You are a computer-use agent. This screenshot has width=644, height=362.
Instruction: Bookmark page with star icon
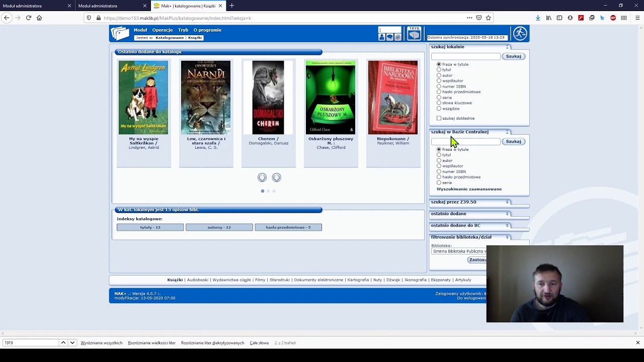pyautogui.click(x=488, y=18)
